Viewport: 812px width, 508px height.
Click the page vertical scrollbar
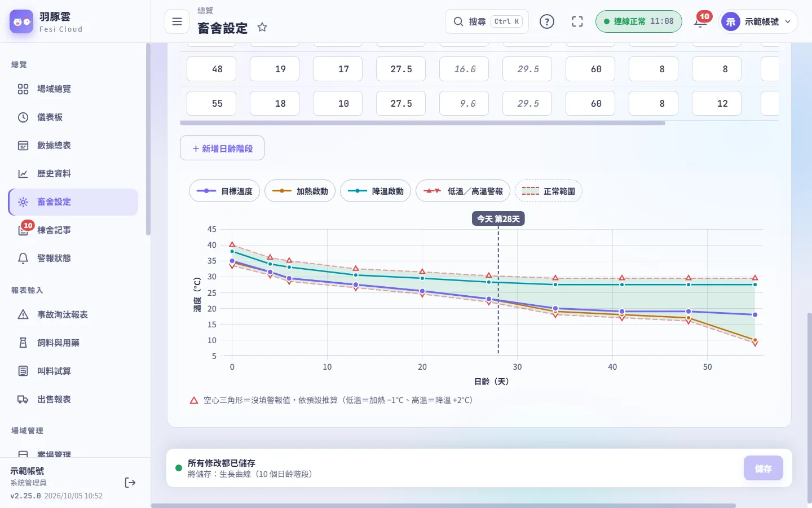point(810,408)
